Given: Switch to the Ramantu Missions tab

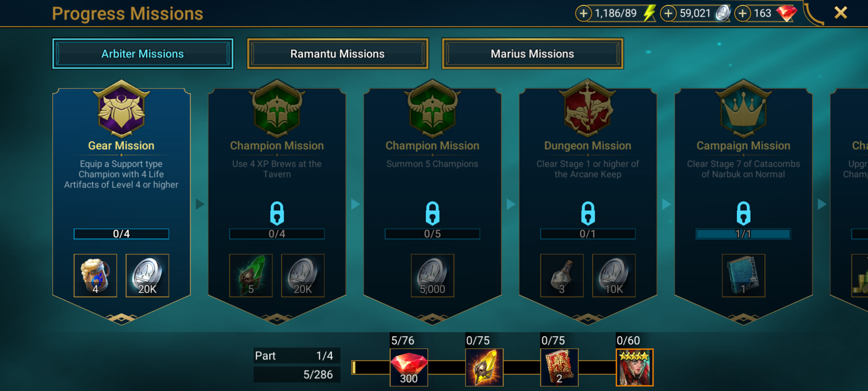Looking at the screenshot, I should [x=338, y=54].
